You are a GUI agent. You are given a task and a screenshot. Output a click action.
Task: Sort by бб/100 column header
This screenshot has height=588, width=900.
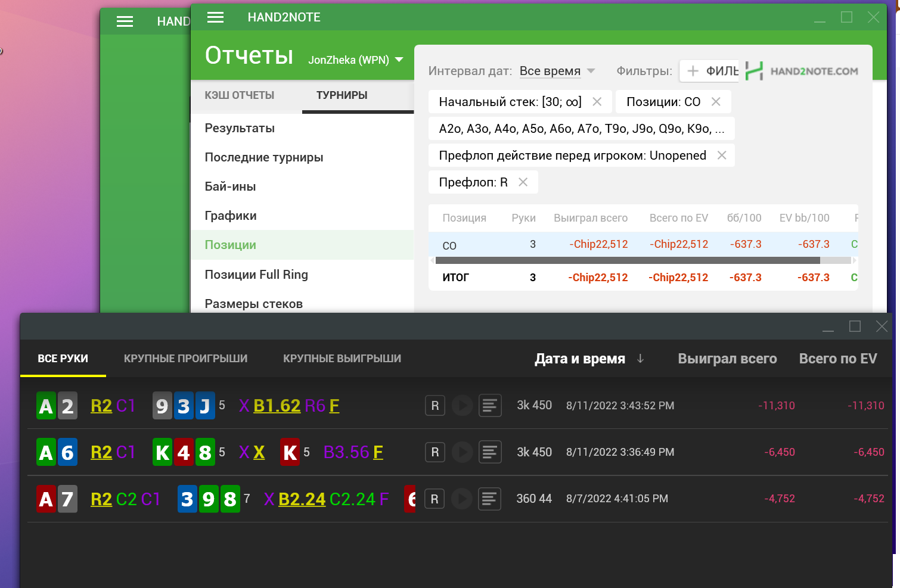pos(744,218)
